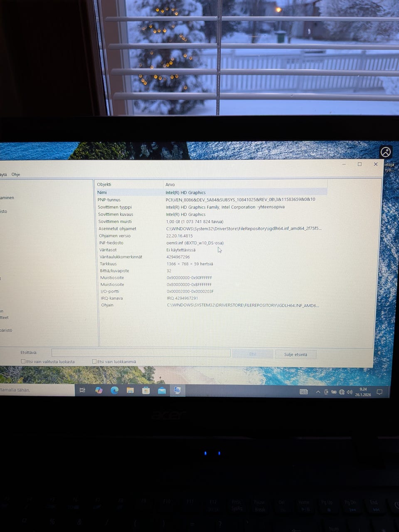The width and height of the screenshot is (399, 532).
Task: Open Task View from the taskbar
Action: pyautogui.click(x=82, y=390)
